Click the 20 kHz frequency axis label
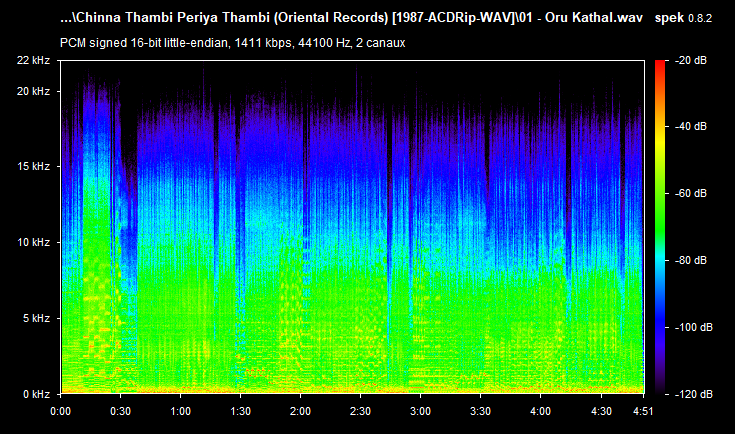This screenshot has height=434, width=735. [x=33, y=91]
